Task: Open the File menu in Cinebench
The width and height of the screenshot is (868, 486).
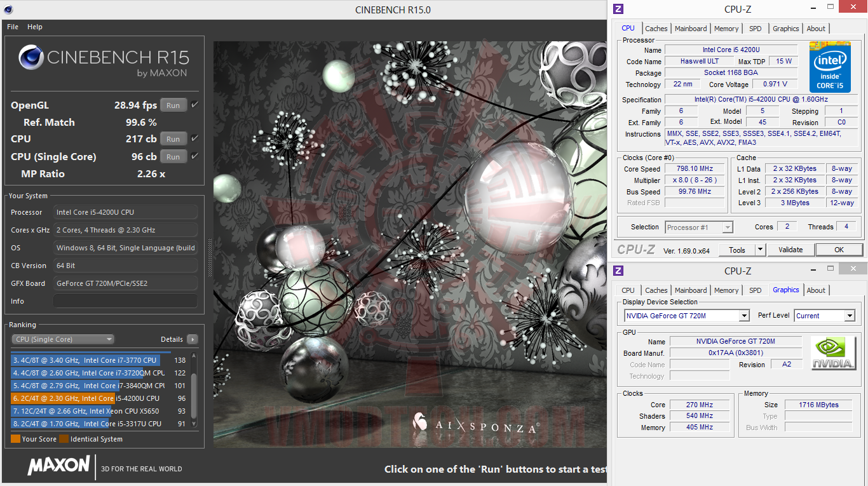Action: [x=13, y=27]
